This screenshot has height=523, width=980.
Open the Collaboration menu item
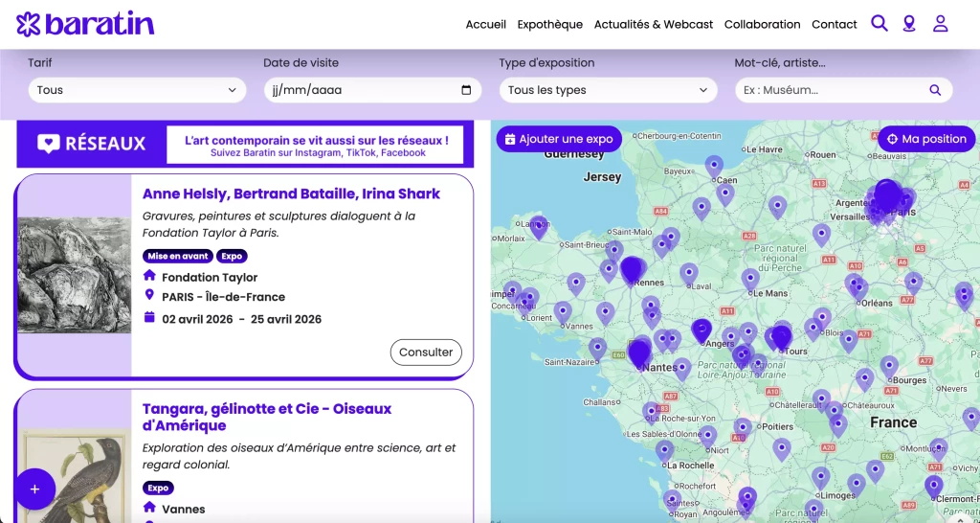[x=762, y=25]
